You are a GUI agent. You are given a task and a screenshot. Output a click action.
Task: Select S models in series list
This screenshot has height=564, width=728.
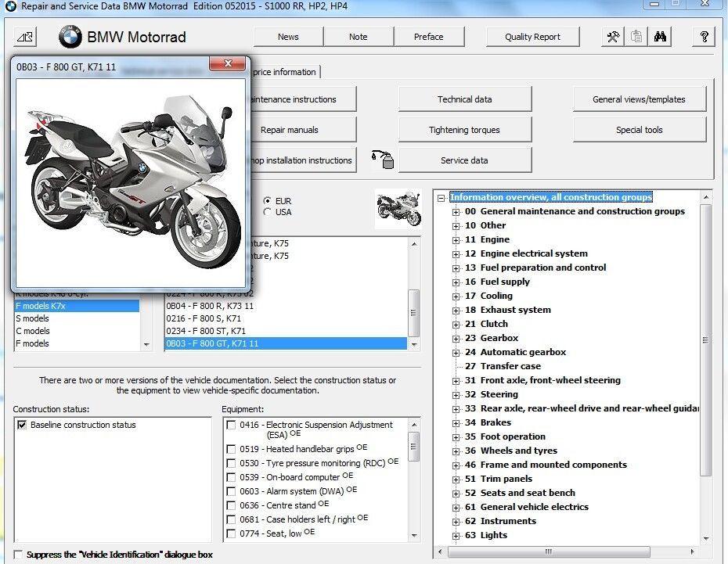[77, 318]
